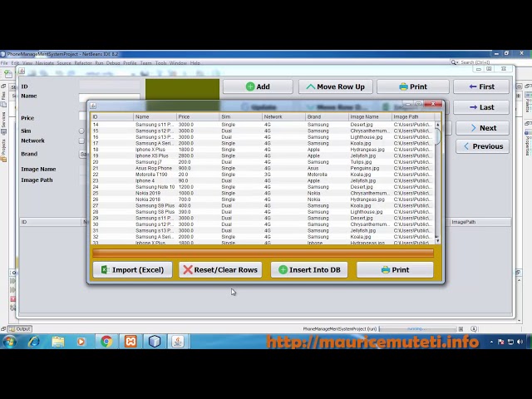Select the Nokia 2018 row
532x399 pixels.
point(263,199)
